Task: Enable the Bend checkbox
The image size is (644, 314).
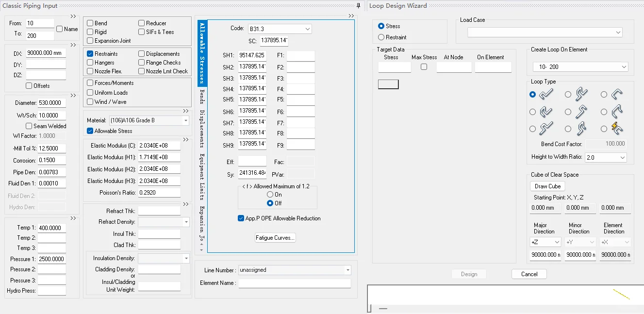Action: coord(90,23)
